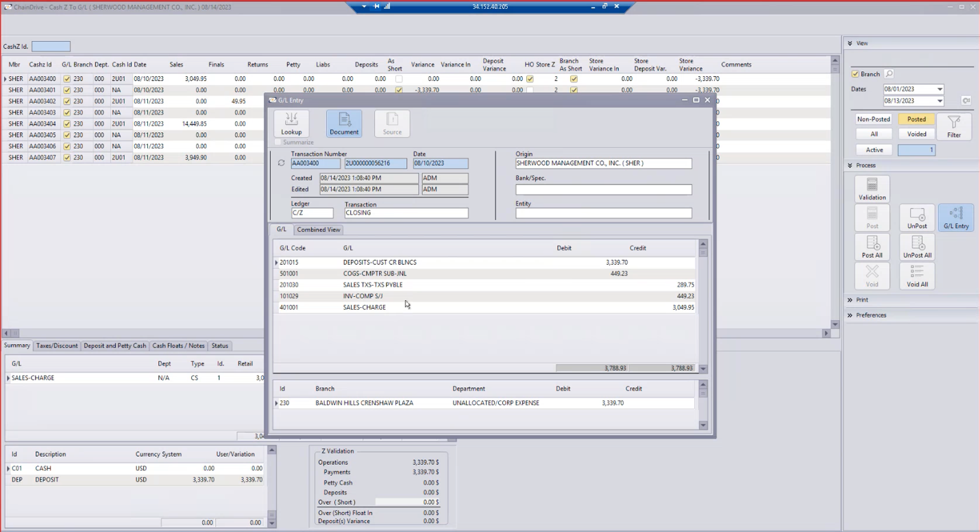The height and width of the screenshot is (532, 980).
Task: Collapse the Process panel section
Action: point(850,165)
